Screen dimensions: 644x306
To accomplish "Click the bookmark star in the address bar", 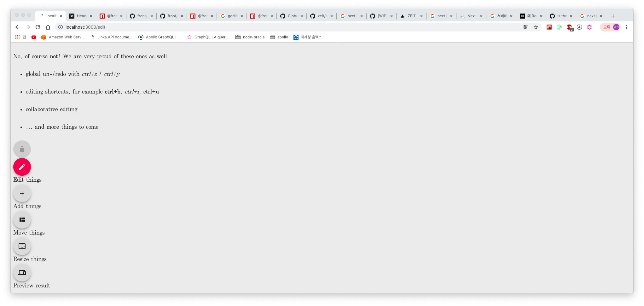I will pyautogui.click(x=536, y=27).
